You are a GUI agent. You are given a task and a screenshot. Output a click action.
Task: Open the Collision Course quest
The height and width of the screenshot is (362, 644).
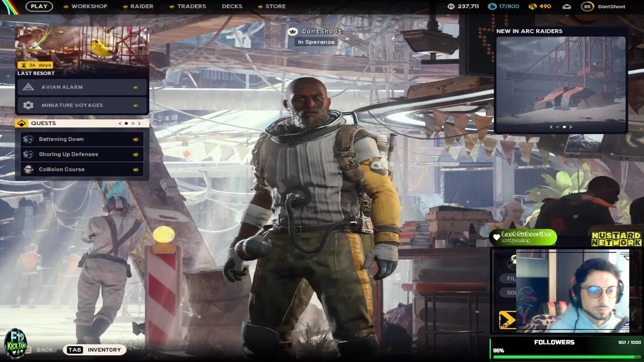(82, 169)
